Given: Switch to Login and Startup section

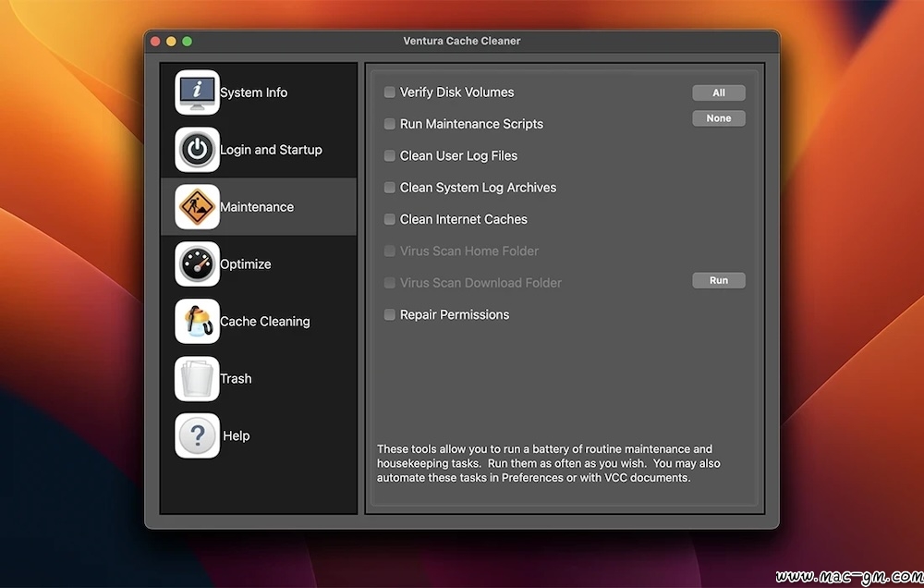Looking at the screenshot, I should 271,150.
